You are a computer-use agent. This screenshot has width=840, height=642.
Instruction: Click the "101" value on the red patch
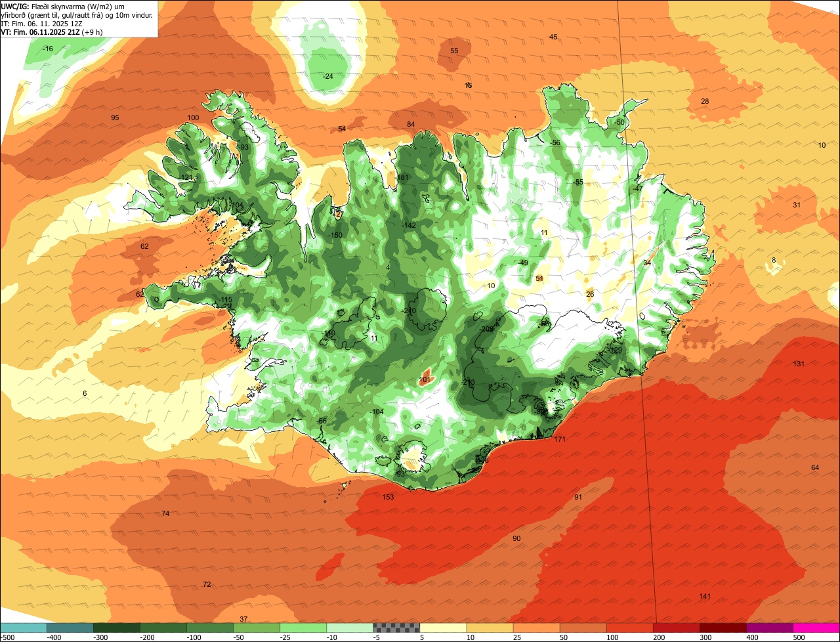tap(425, 379)
